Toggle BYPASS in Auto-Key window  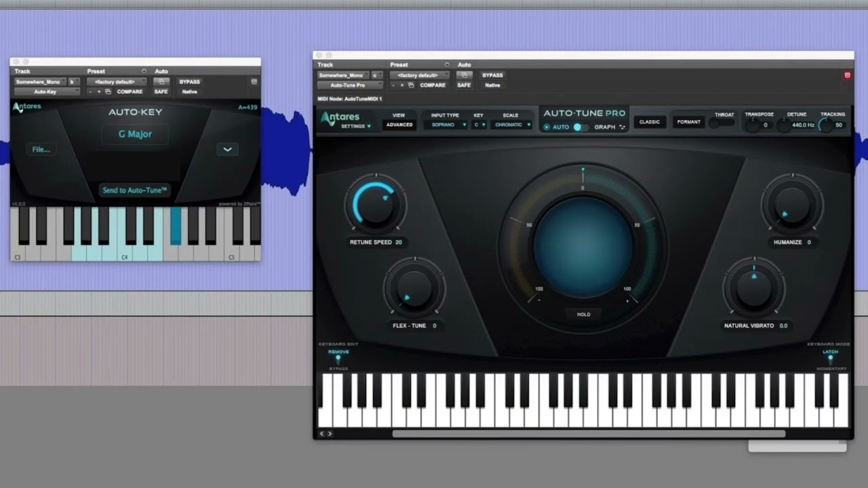[190, 81]
